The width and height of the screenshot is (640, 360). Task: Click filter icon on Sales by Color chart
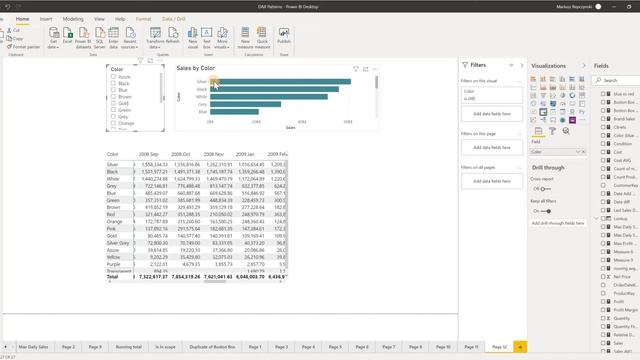(x=356, y=69)
